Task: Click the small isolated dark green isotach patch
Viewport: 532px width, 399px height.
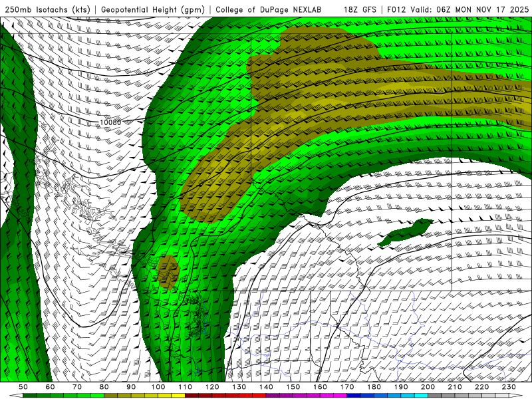Action: coord(406,232)
